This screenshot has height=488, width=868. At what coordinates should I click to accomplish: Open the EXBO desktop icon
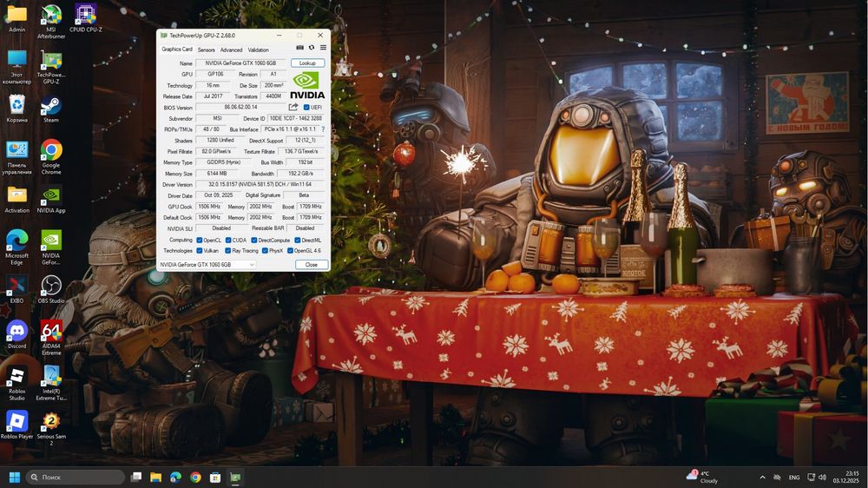coord(16,290)
